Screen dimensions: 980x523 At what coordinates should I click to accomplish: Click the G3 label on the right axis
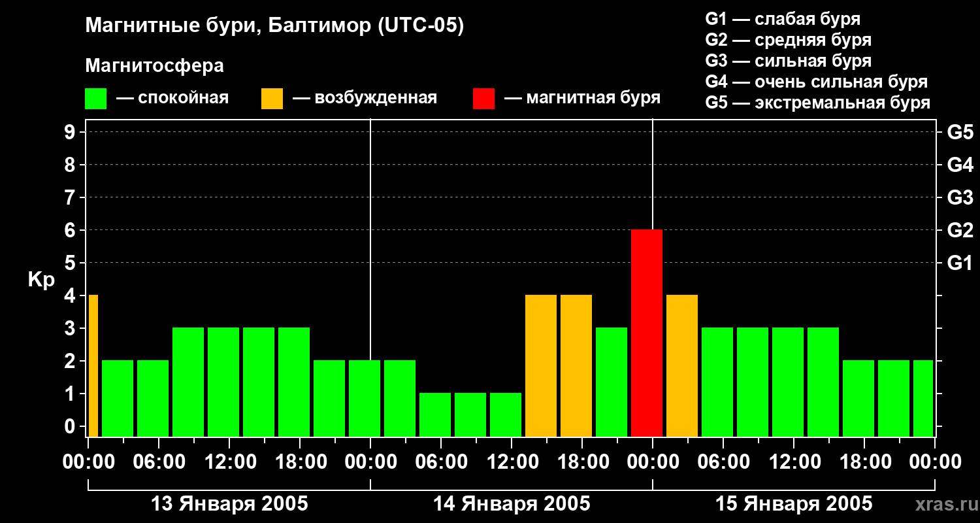pos(960,197)
